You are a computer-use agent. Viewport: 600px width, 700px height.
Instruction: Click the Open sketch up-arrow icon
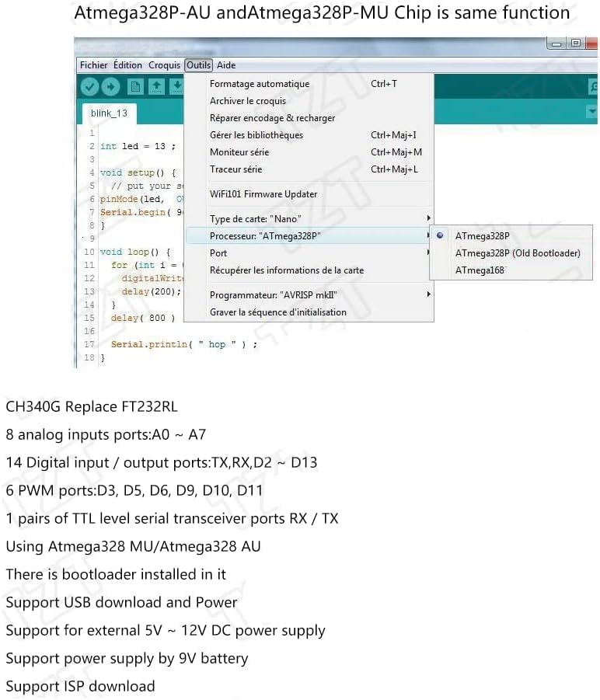click(x=156, y=86)
